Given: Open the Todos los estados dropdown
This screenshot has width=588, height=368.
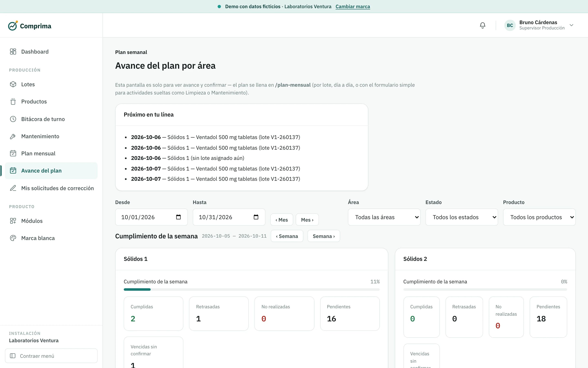Looking at the screenshot, I should tap(461, 217).
